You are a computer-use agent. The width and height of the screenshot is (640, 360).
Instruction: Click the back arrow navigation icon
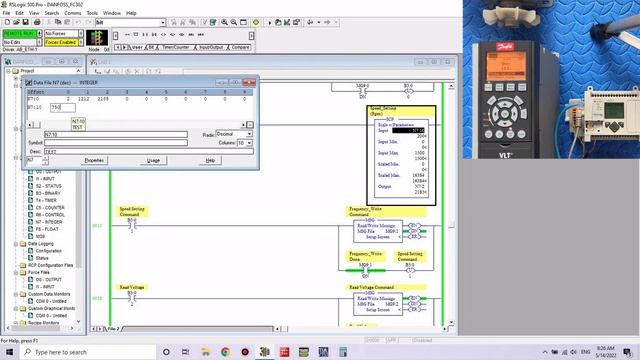[x=310, y=22]
